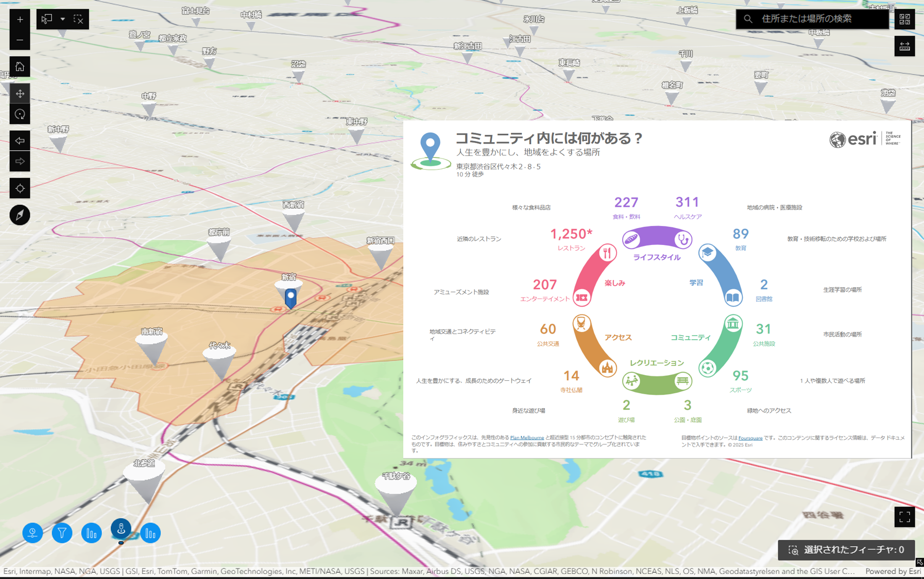Select the rotate navigation tool
This screenshot has width=924, height=579.
(20, 114)
